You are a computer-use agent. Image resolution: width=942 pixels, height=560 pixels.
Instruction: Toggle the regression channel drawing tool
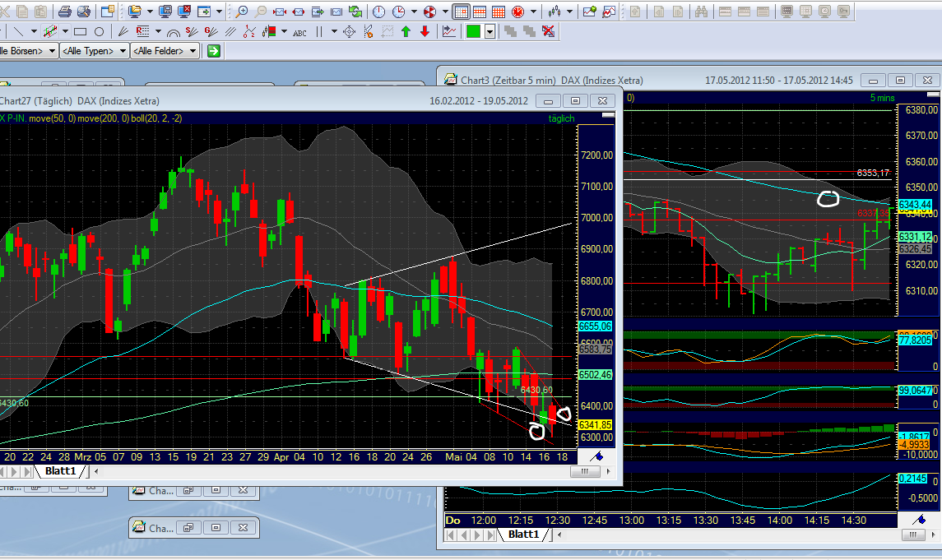tap(50, 31)
